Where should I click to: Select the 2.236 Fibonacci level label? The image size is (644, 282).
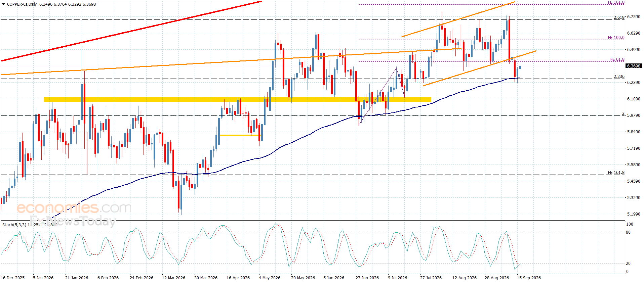619,77
